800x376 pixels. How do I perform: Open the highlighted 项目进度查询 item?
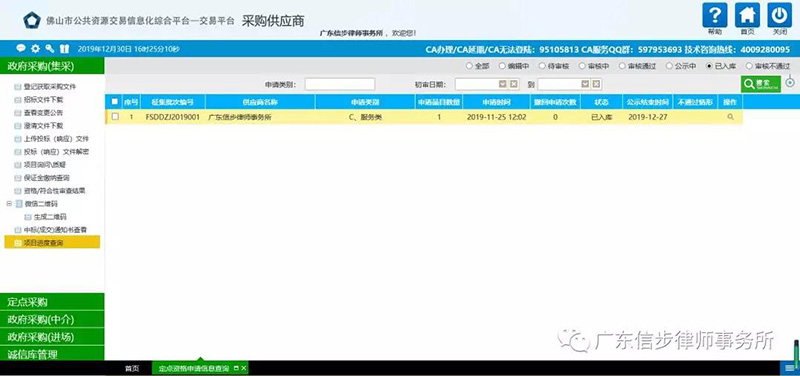click(x=52, y=242)
